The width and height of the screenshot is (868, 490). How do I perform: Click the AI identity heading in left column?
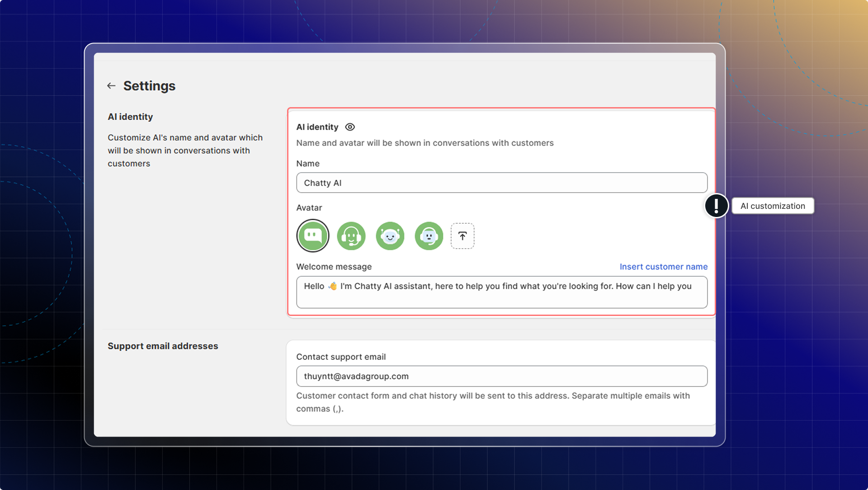[130, 117]
